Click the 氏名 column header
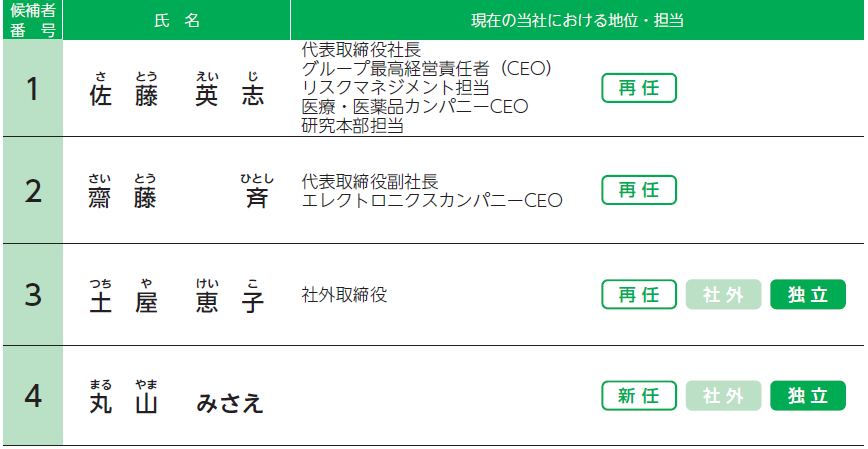Screen dimensions: 868x449 (x=177, y=20)
